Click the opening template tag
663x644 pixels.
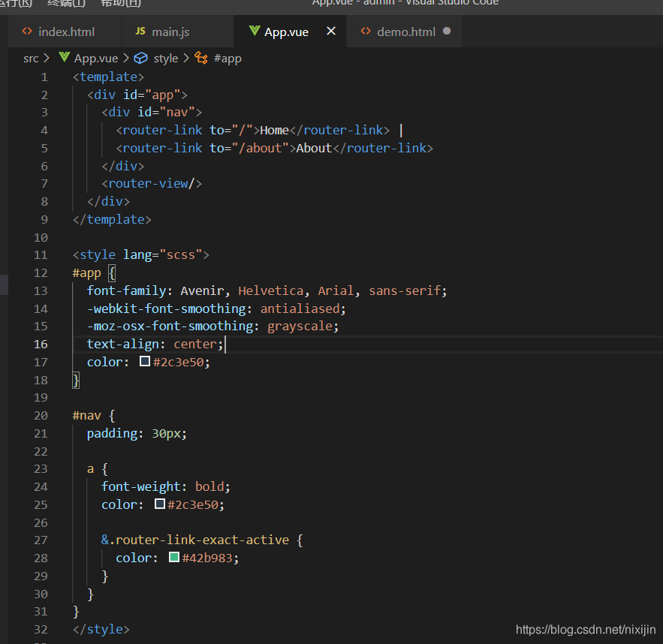pyautogui.click(x=109, y=77)
